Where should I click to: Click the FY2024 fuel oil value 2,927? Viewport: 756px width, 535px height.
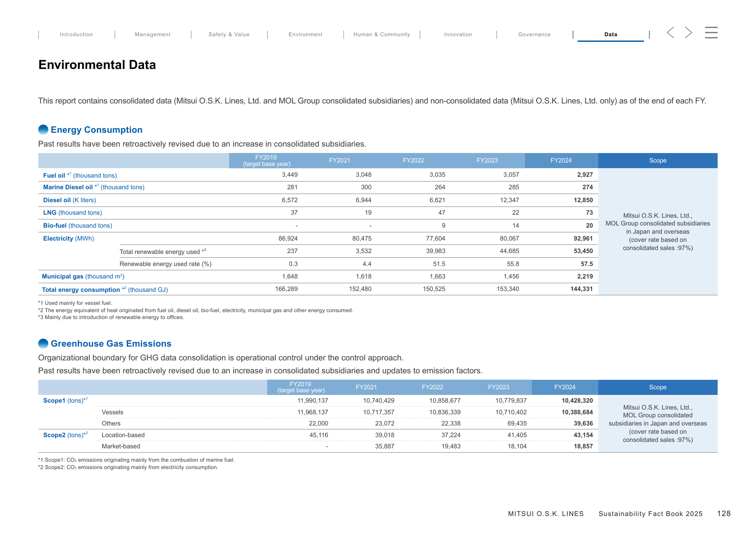pos(585,175)
